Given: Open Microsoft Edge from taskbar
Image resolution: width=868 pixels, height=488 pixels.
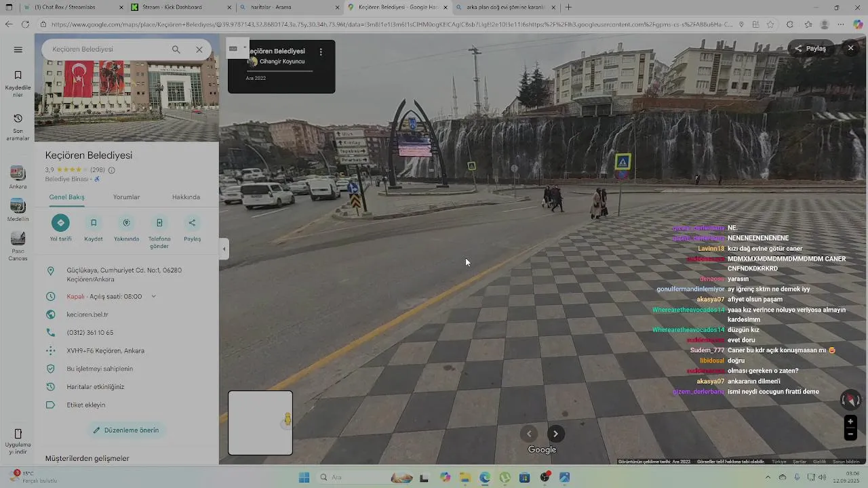Looking at the screenshot, I should pos(485,477).
